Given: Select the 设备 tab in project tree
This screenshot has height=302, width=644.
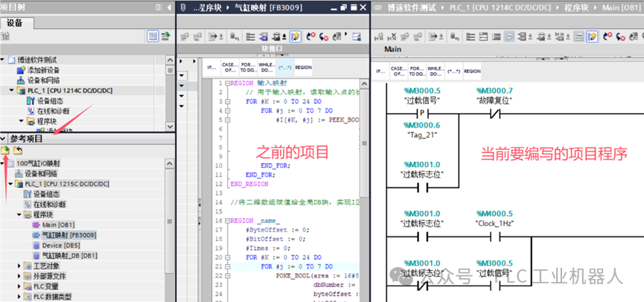Looking at the screenshot, I should point(15,23).
